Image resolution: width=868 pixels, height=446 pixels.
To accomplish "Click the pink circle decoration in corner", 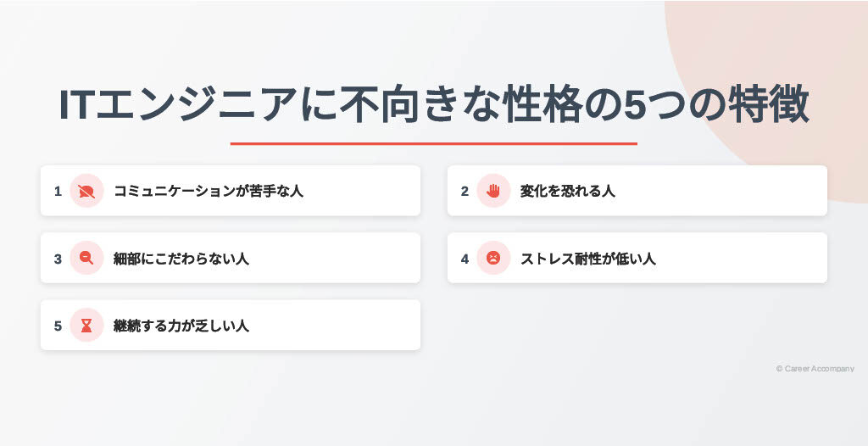I will [786, 83].
